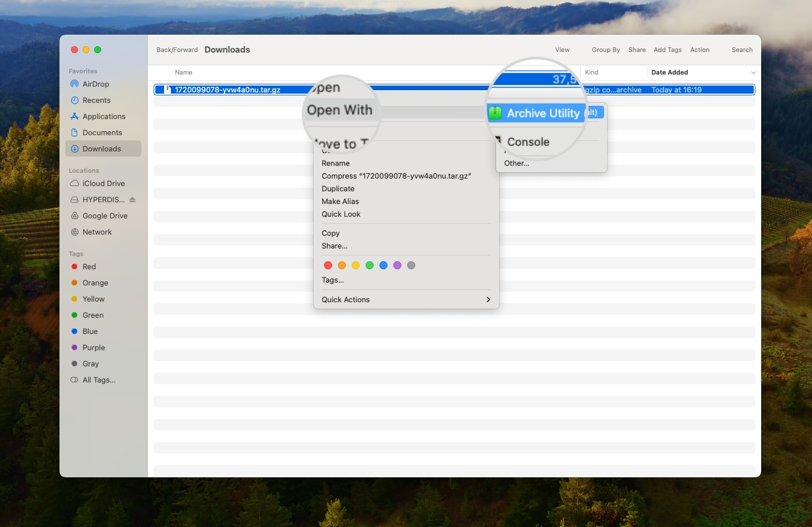Open the Applications sidebar shortcut
Screen dimensions: 812x527
coord(104,116)
